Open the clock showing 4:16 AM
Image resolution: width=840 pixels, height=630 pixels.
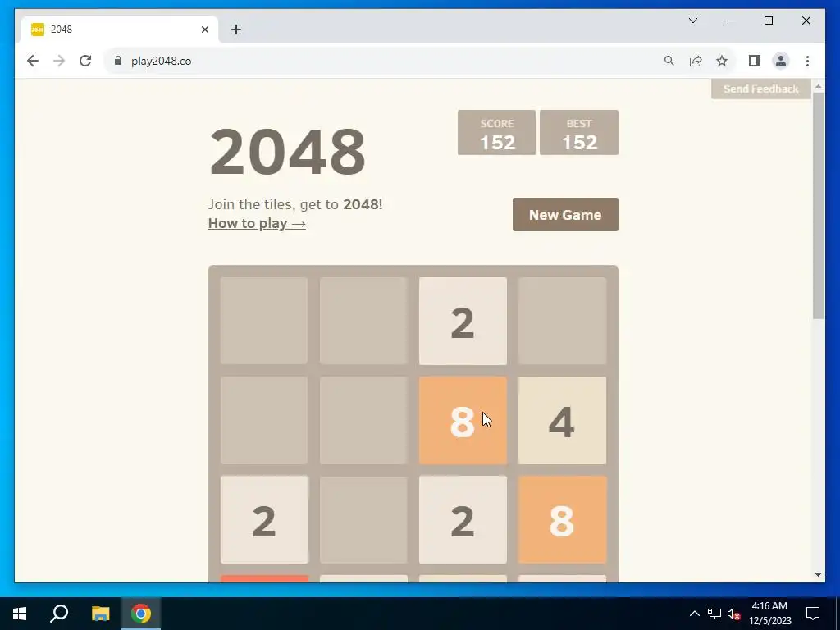[769, 614]
